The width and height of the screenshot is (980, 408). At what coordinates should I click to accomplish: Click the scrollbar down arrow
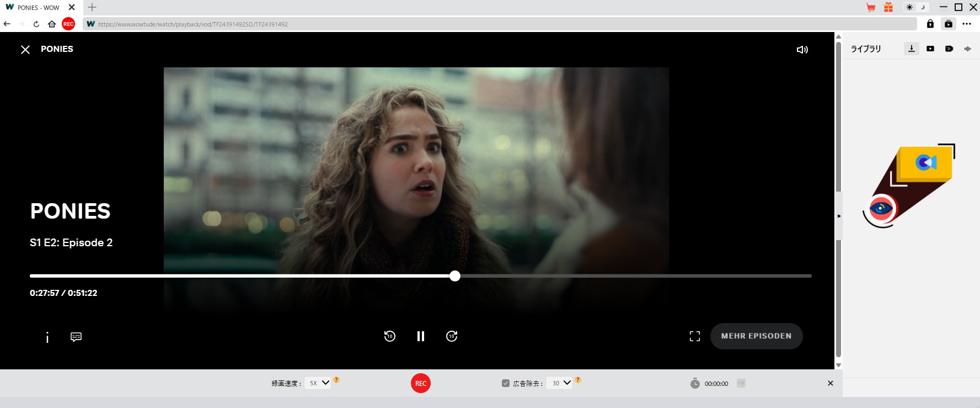point(838,365)
